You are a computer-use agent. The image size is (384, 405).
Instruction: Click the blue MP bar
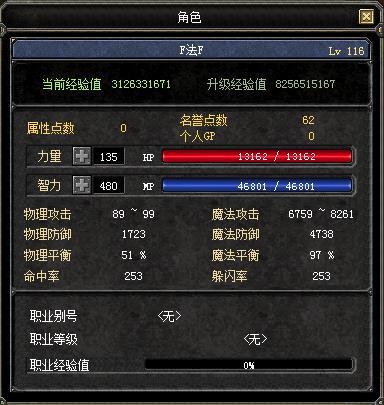point(257,185)
